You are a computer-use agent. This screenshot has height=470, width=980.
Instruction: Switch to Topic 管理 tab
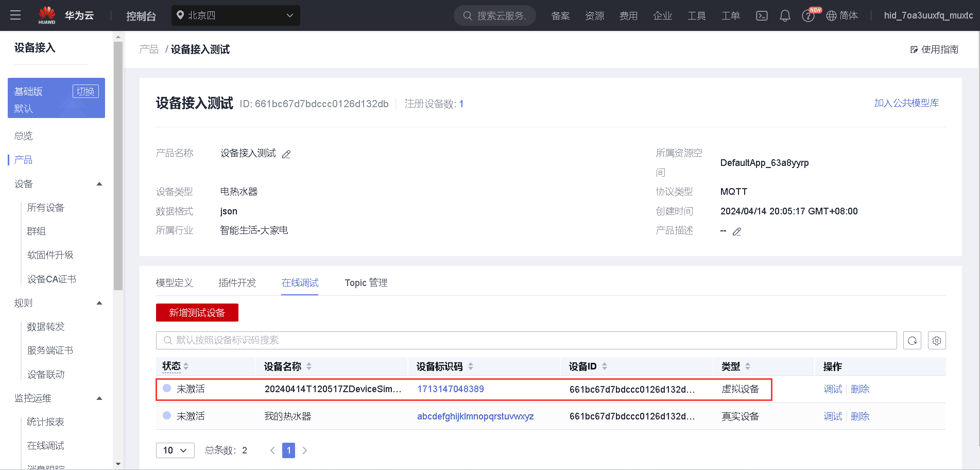[x=366, y=283]
